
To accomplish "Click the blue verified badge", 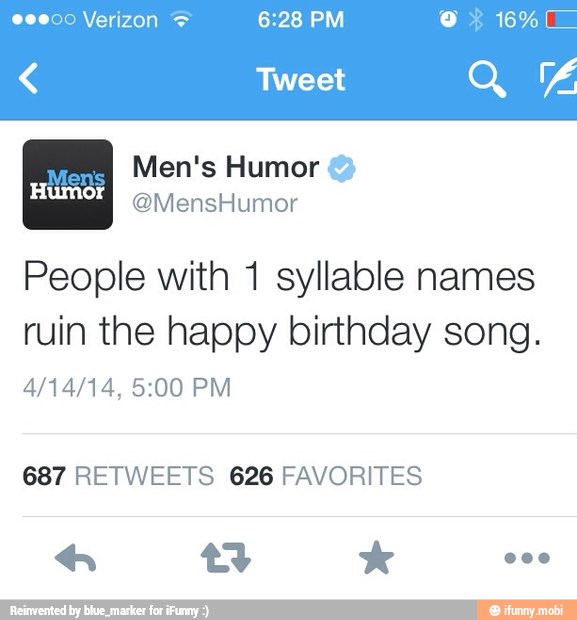I will [342, 168].
